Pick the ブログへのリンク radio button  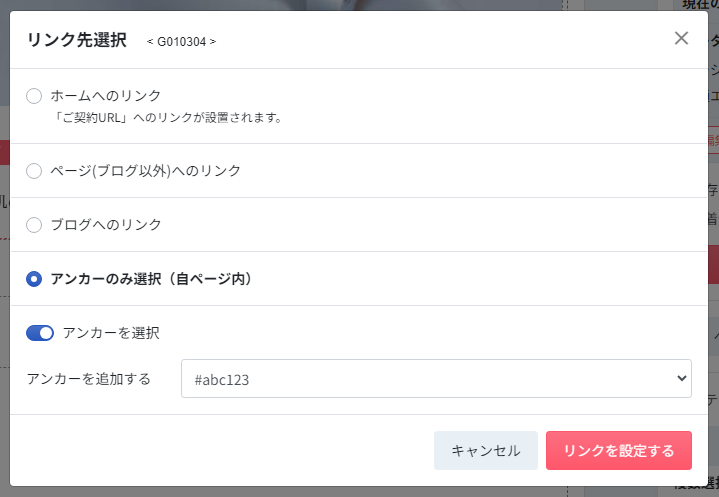click(x=34, y=225)
